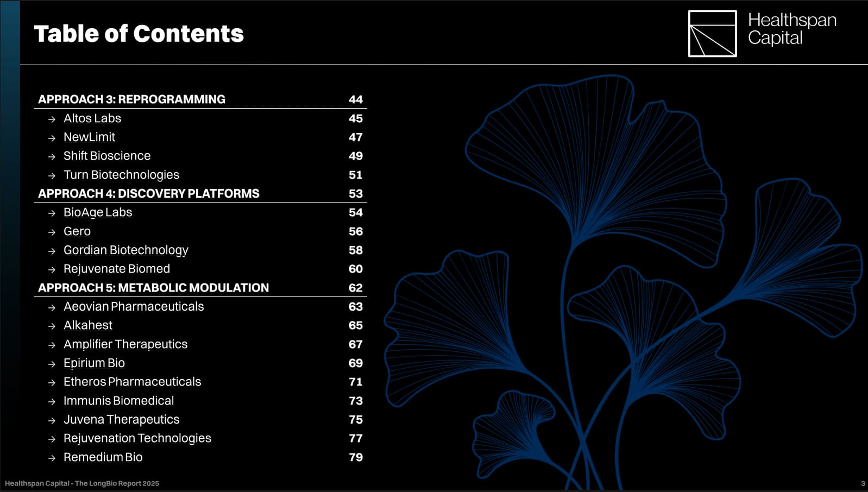Click the slide number 3 in the footer
This screenshot has width=868, height=492.
coord(863,483)
